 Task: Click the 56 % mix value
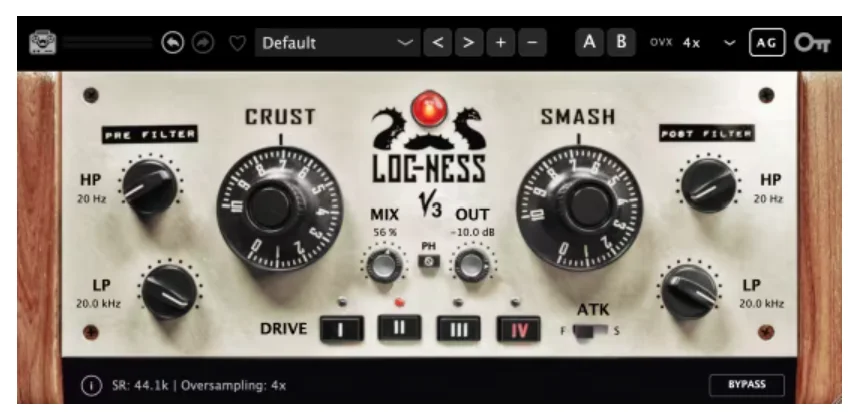pos(384,233)
